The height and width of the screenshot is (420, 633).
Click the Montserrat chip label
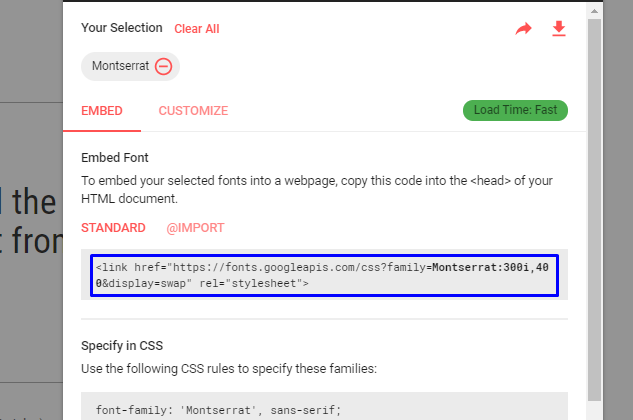click(120, 66)
